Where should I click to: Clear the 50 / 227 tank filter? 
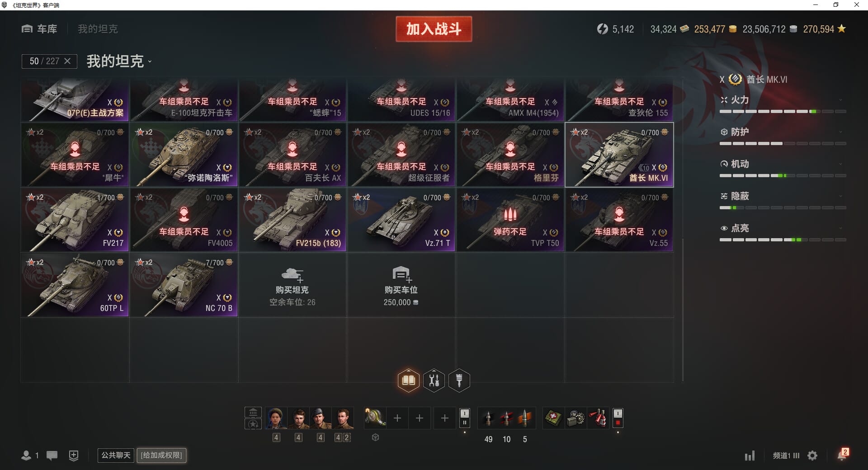(67, 61)
